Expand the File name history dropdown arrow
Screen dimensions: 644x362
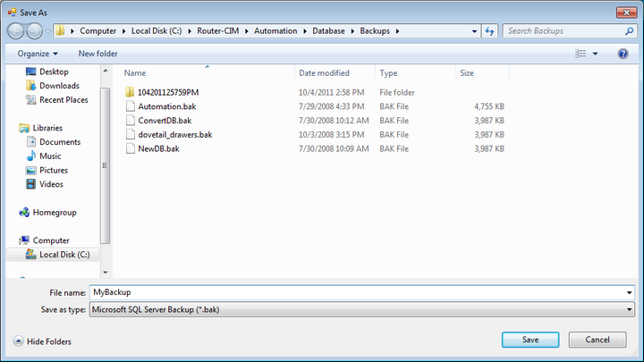pyautogui.click(x=631, y=292)
